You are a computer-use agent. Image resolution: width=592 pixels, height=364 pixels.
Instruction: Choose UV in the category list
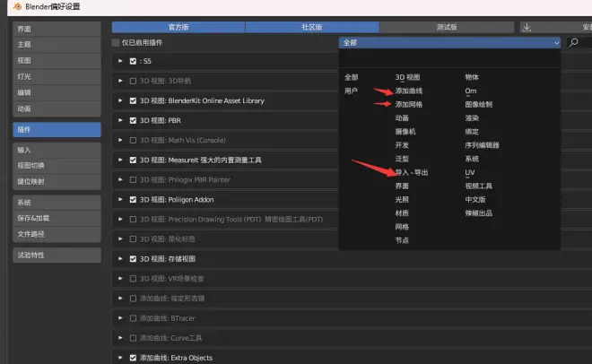point(470,172)
